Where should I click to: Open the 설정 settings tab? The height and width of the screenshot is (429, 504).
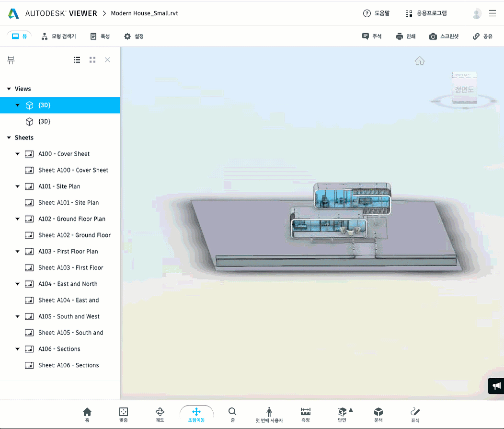pos(134,36)
